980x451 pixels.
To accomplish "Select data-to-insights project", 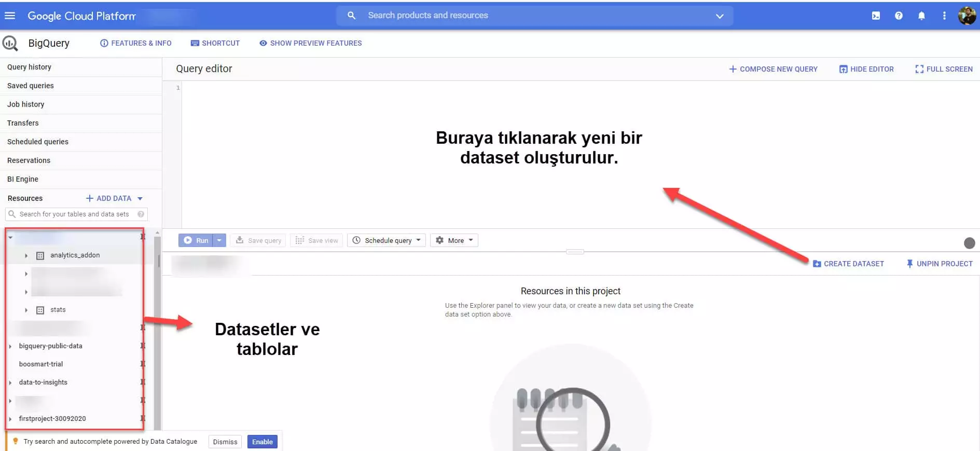I will (43, 382).
